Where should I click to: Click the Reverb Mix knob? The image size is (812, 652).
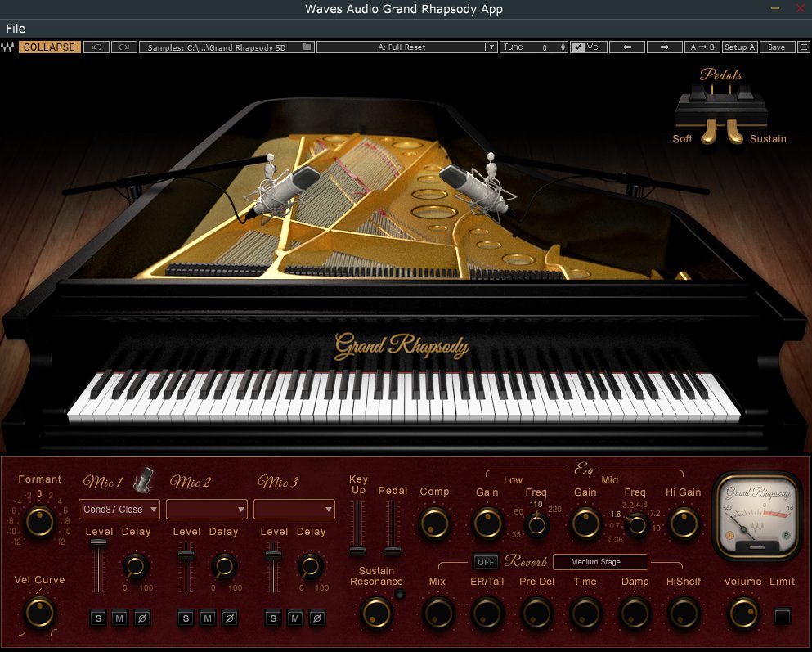[x=438, y=614]
